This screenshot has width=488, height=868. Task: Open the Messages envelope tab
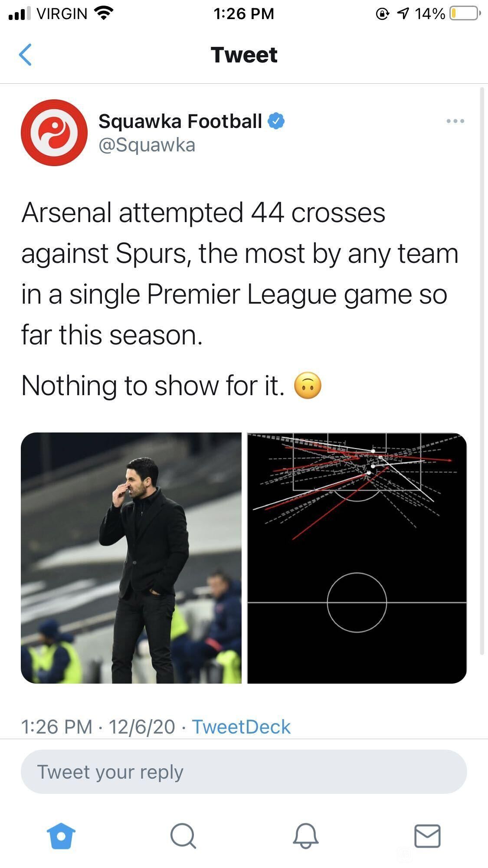[428, 836]
